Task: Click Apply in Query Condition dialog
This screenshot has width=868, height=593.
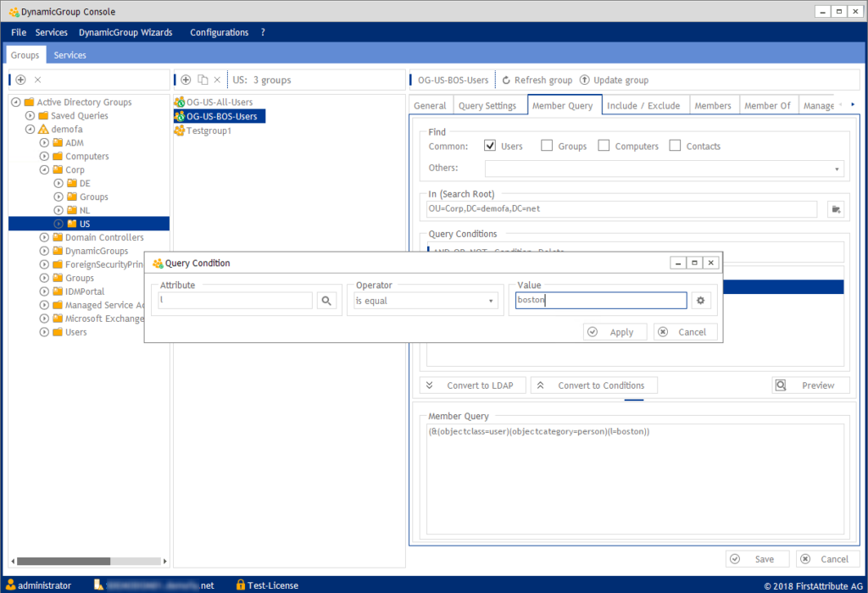Action: pos(615,332)
